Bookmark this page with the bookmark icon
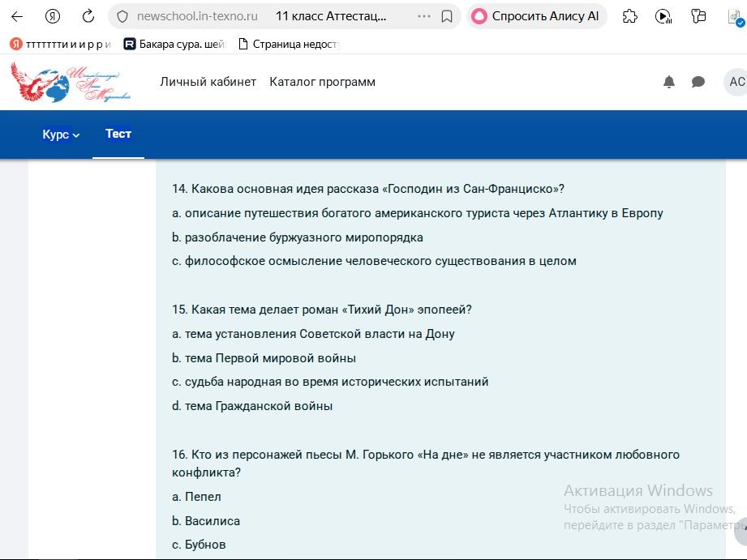 (x=446, y=17)
